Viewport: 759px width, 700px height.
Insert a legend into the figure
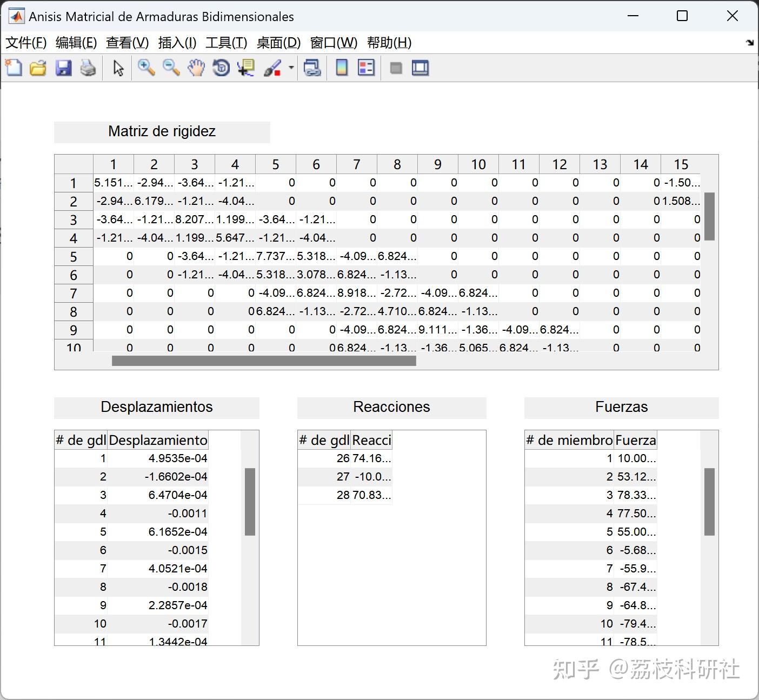click(366, 68)
